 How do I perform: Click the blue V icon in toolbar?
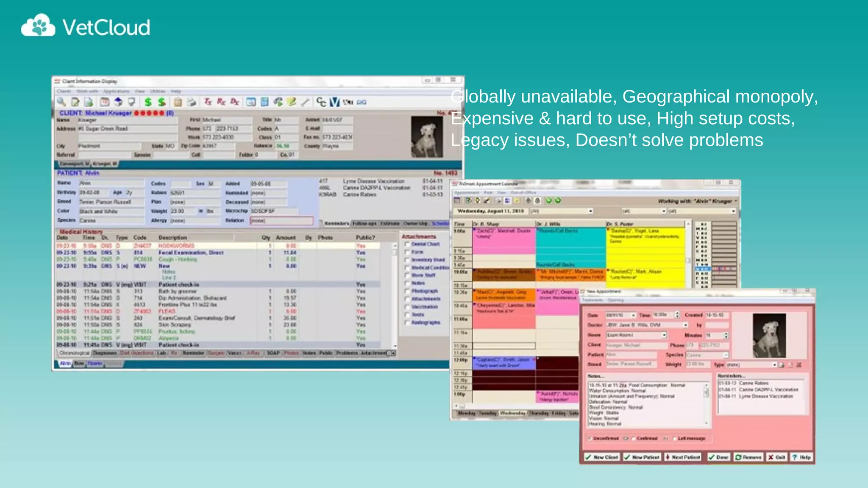(x=335, y=102)
